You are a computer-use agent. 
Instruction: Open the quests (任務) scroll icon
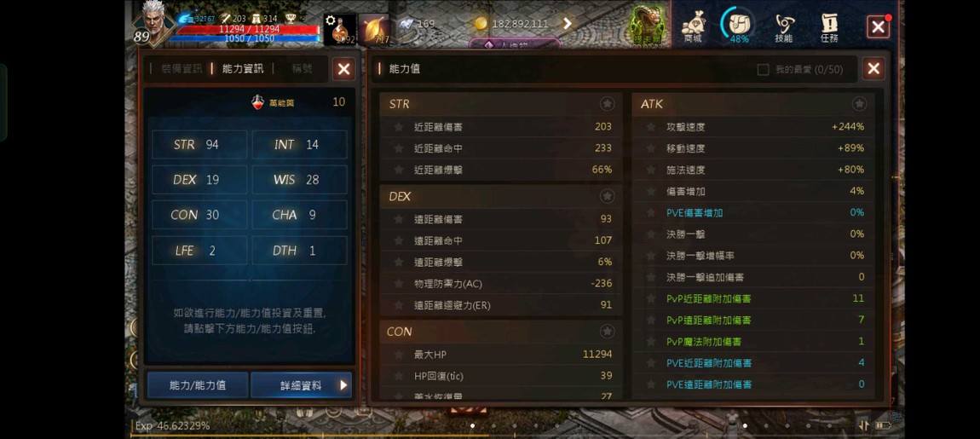pos(829,27)
